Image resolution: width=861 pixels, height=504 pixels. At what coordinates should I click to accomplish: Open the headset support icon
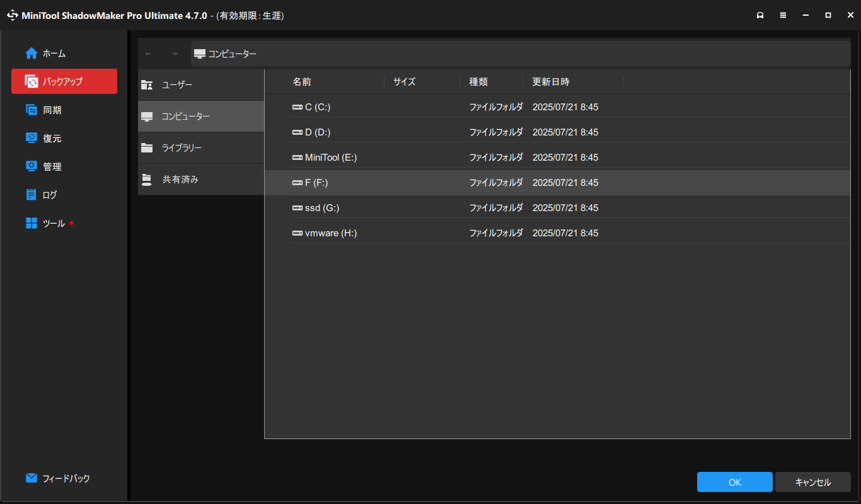(x=761, y=15)
